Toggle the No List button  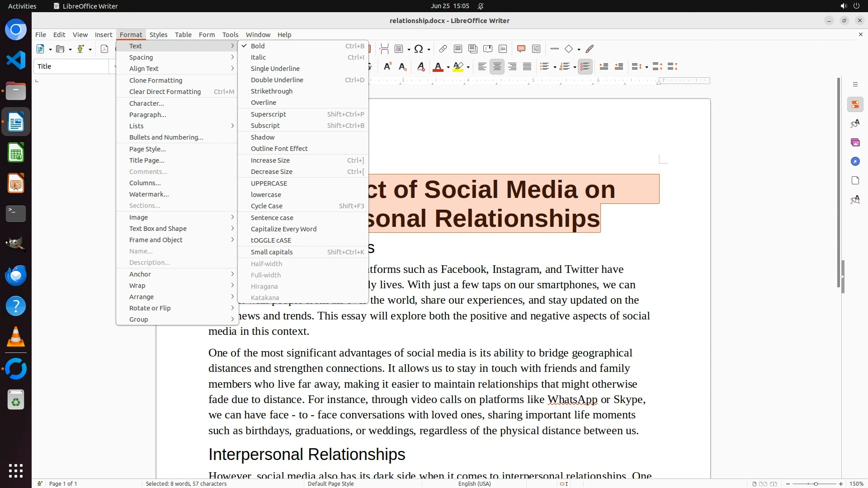(x=585, y=67)
